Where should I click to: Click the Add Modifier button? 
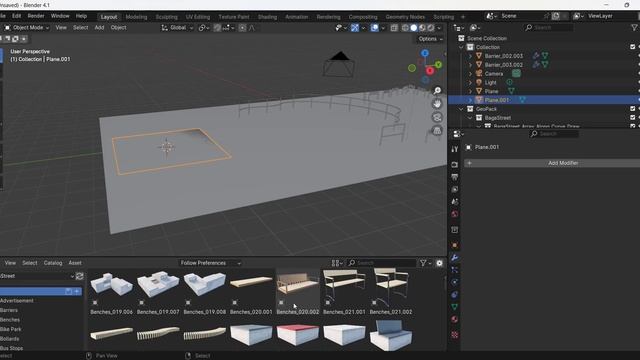tap(552, 163)
